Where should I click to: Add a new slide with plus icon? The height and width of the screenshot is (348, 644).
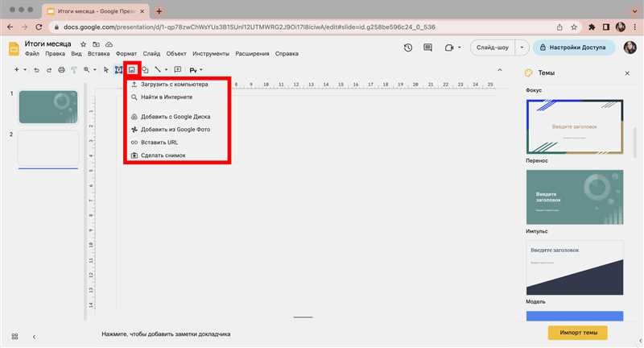[16, 70]
